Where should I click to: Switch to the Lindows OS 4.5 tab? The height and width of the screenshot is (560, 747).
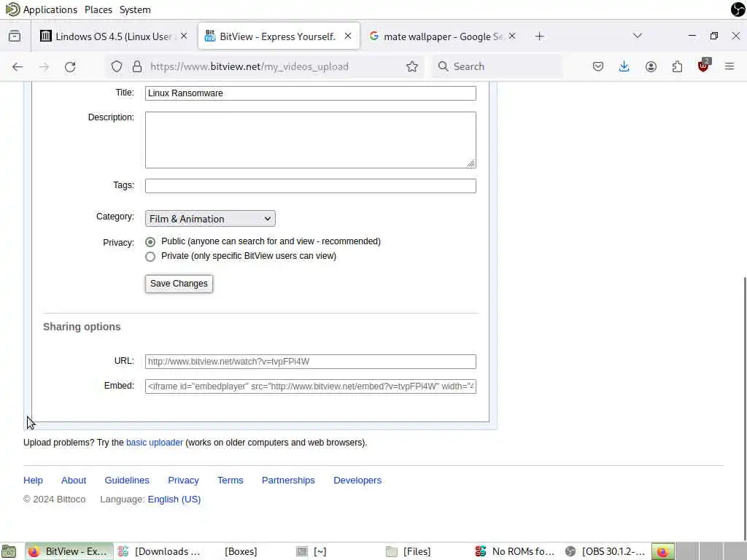[114, 36]
